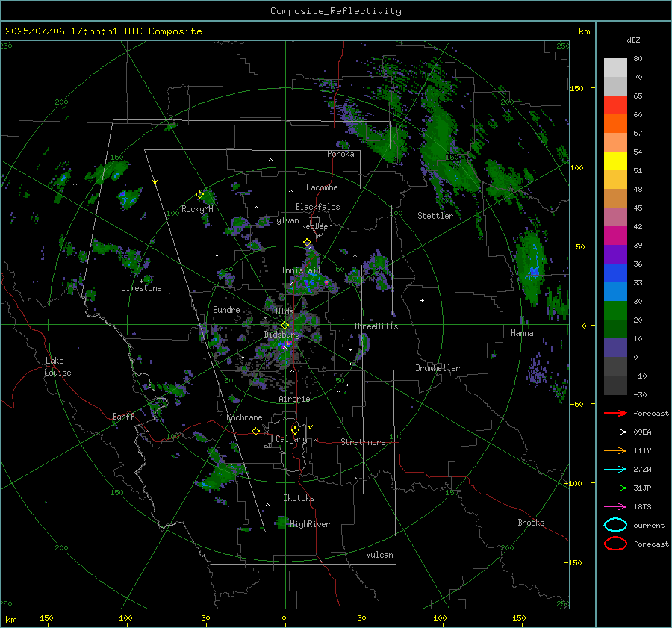Select the 80 dBZ legend color swatch
The image size is (672, 628).
pyautogui.click(x=615, y=68)
